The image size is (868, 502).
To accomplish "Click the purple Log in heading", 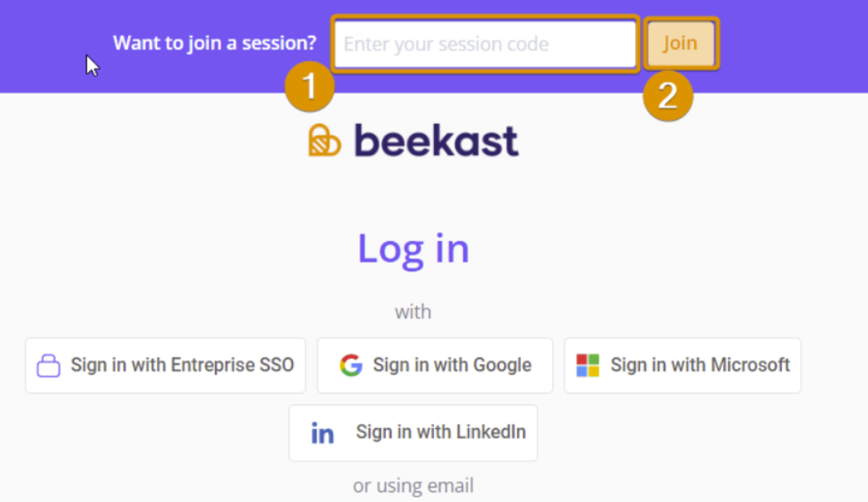I will (x=414, y=249).
